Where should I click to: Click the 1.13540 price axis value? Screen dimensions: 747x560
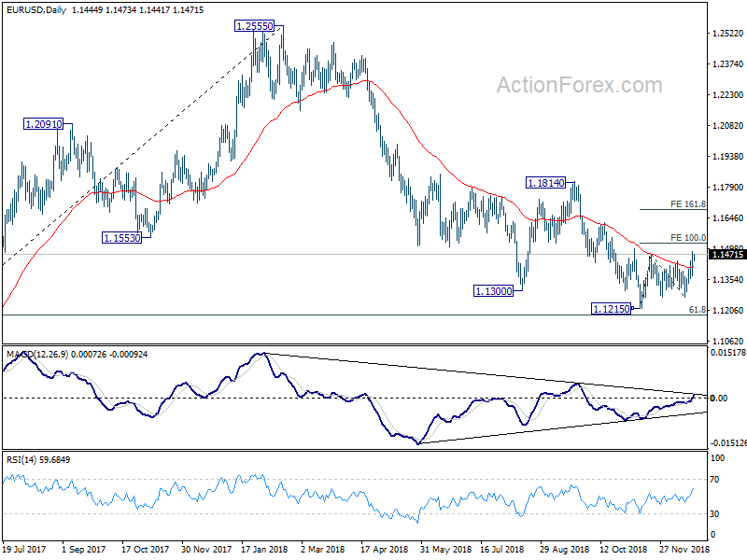pyautogui.click(x=727, y=279)
